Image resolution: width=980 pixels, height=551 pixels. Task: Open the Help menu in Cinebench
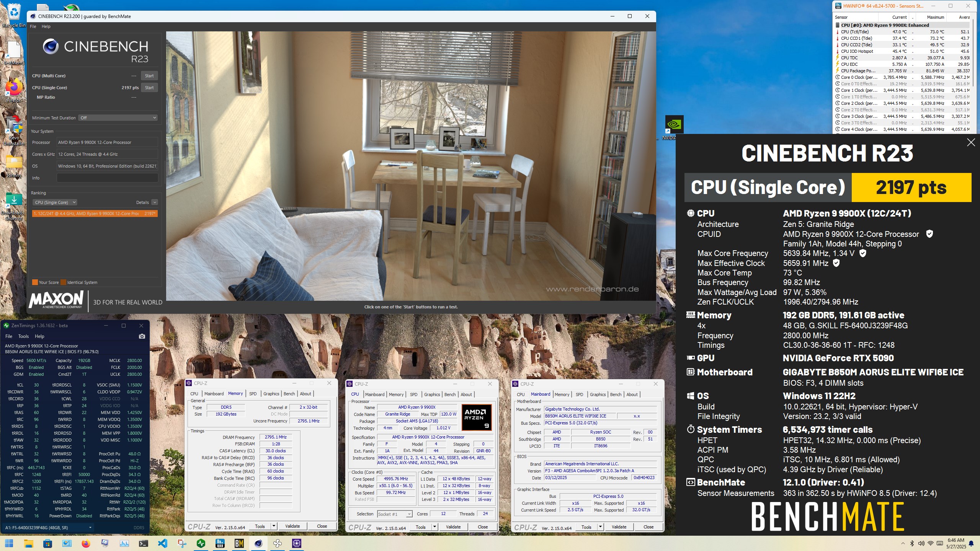coord(46,26)
